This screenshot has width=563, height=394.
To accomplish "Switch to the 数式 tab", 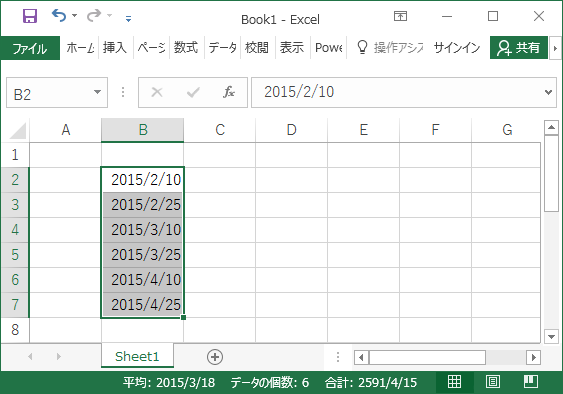I will click(186, 47).
